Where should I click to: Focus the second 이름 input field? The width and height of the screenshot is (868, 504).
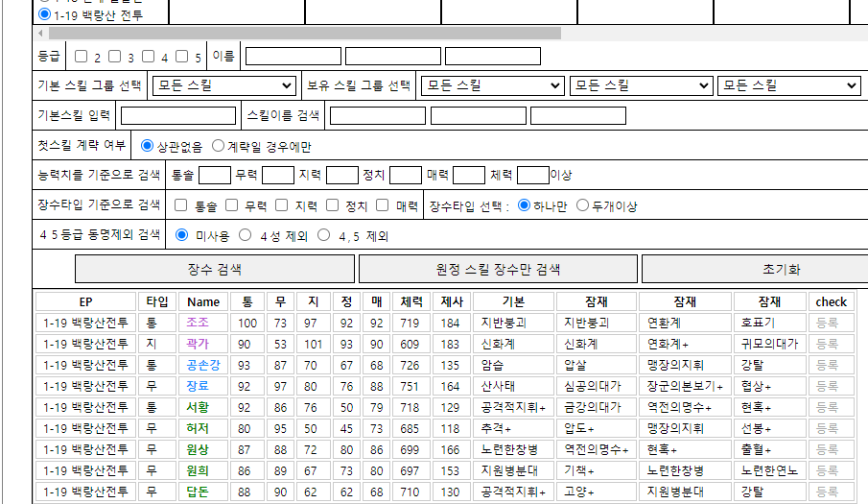coord(393,56)
